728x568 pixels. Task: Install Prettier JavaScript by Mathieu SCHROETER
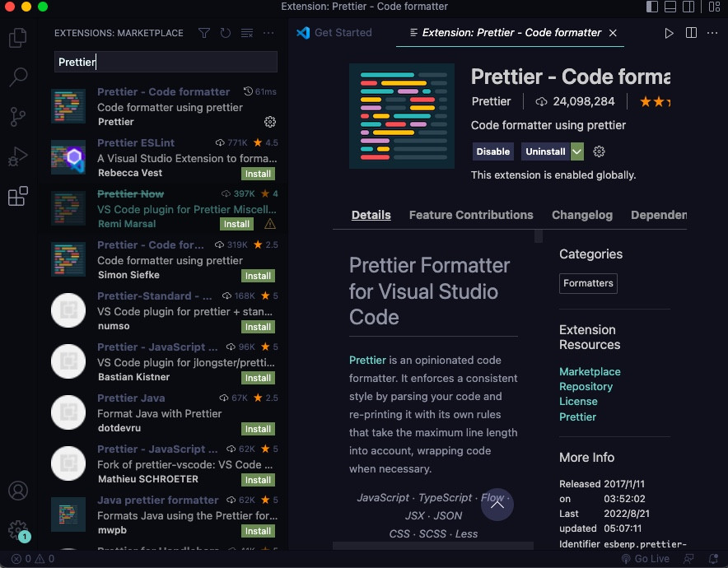(258, 480)
